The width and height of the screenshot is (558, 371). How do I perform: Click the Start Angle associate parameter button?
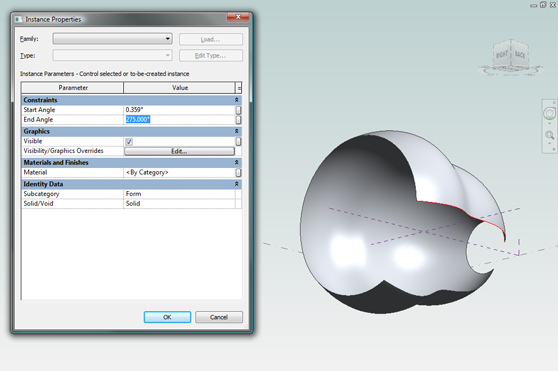point(238,110)
